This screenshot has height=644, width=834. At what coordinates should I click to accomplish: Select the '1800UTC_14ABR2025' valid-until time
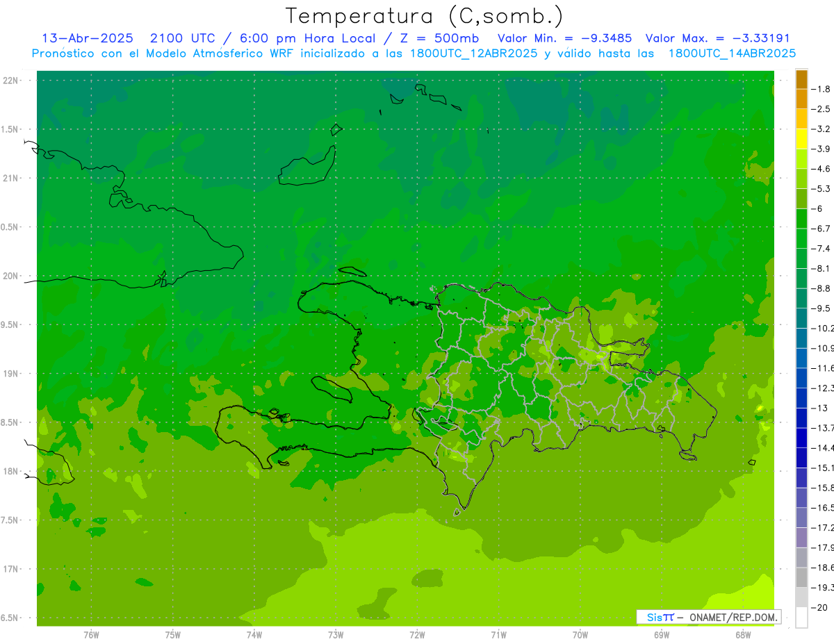[x=732, y=53]
